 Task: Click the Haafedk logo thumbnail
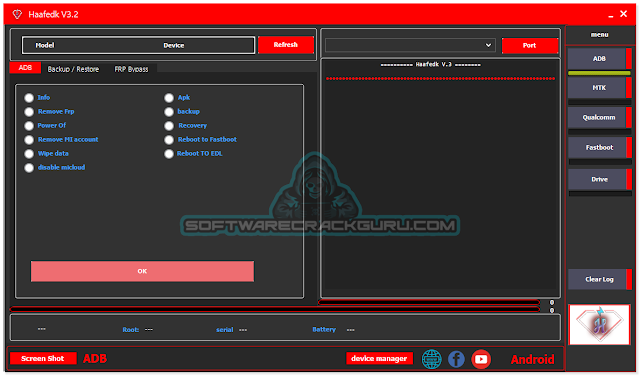[x=599, y=325]
